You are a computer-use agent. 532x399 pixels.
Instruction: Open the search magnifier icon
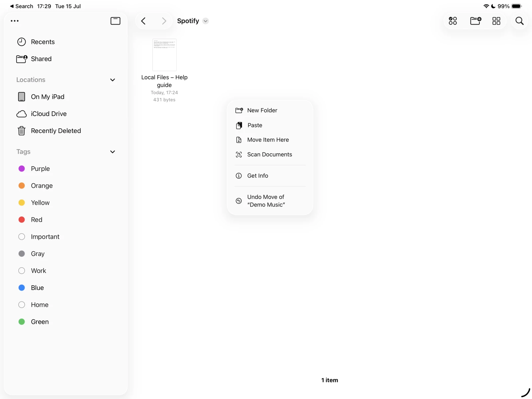pyautogui.click(x=519, y=21)
